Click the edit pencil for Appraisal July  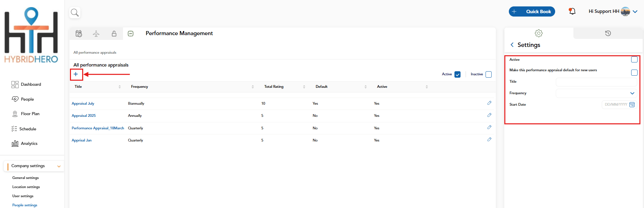489,103
